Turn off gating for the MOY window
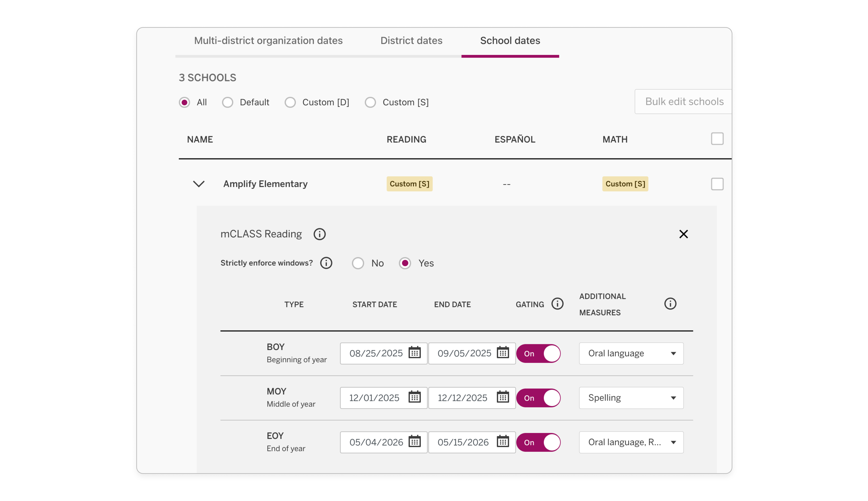The image size is (868, 501). pos(539,398)
